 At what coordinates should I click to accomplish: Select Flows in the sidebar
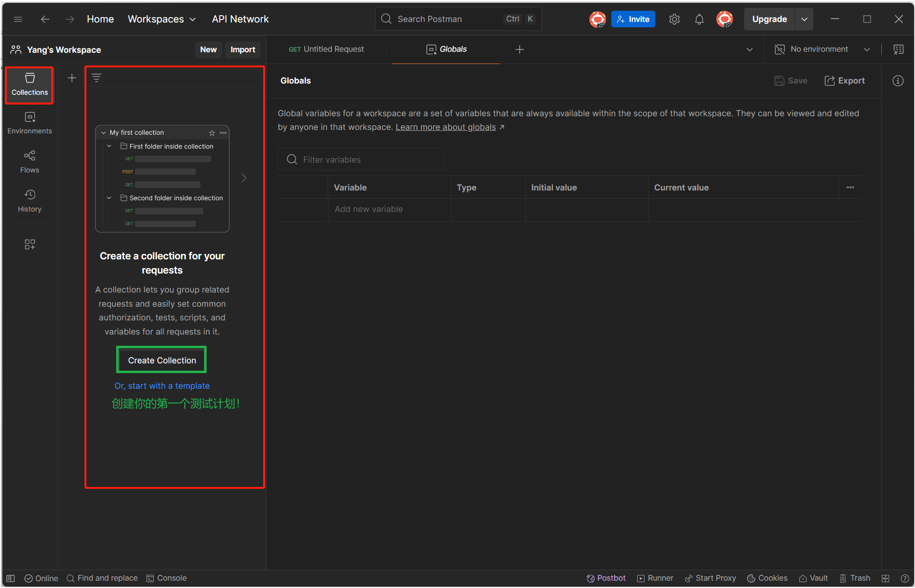29,162
